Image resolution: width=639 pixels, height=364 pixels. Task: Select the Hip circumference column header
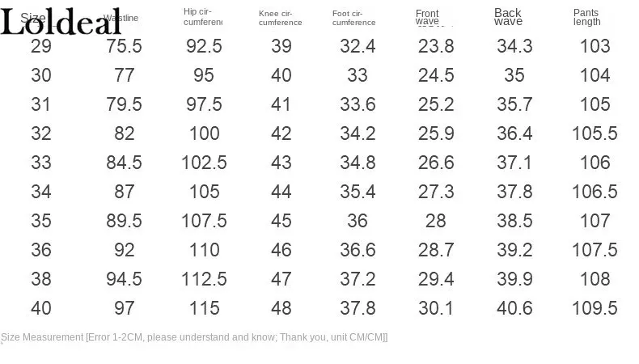(202, 17)
